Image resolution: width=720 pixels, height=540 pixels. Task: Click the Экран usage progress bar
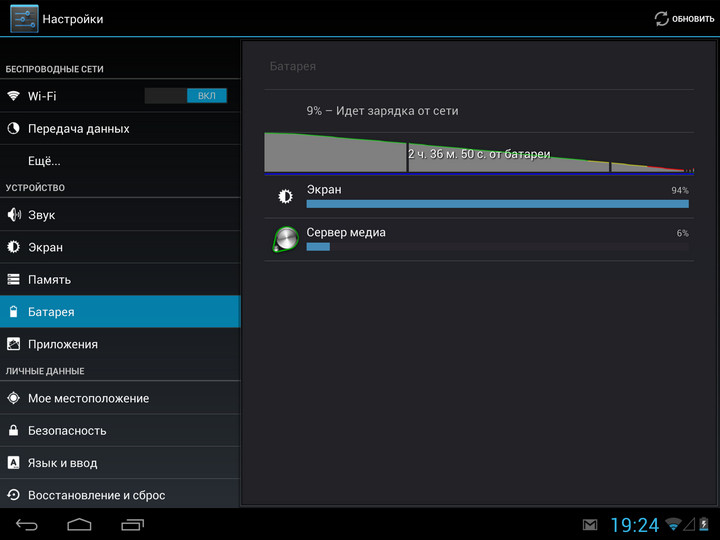497,204
